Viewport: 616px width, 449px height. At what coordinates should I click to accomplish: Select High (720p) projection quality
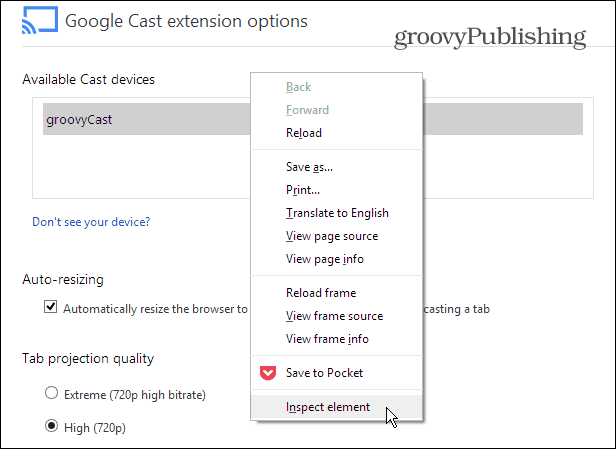tap(51, 425)
